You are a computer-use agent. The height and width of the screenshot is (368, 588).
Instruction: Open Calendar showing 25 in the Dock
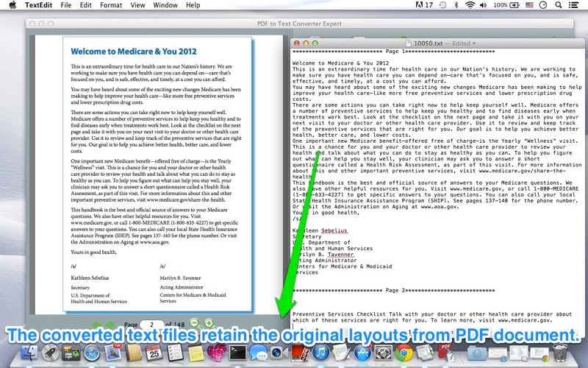[x=154, y=353]
